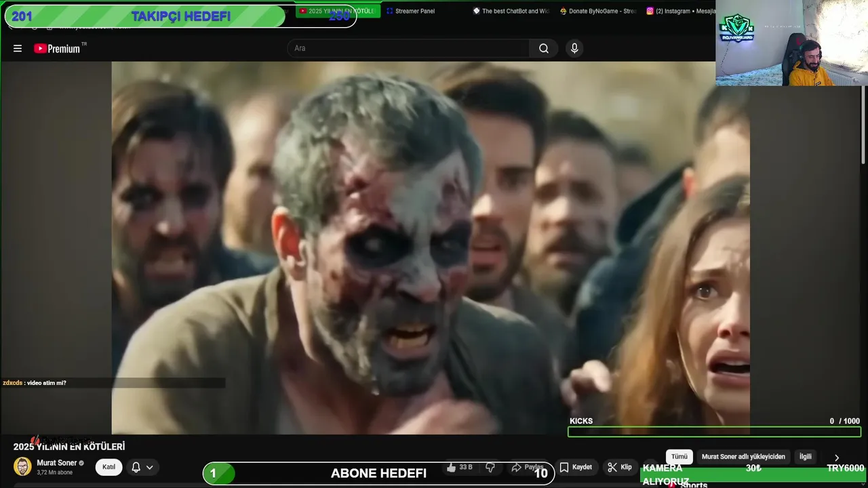Focus the 'Ara' search field
The image size is (868, 488).
click(x=409, y=48)
